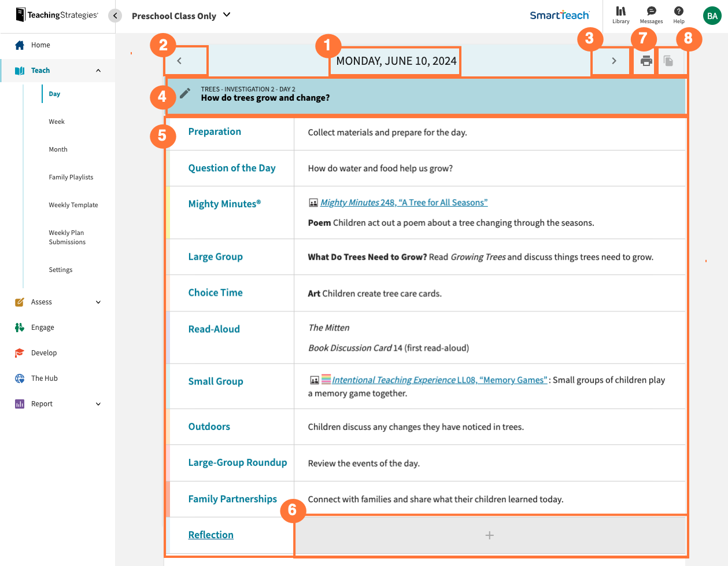Switch to Week view
The height and width of the screenshot is (566, 728).
56,121
